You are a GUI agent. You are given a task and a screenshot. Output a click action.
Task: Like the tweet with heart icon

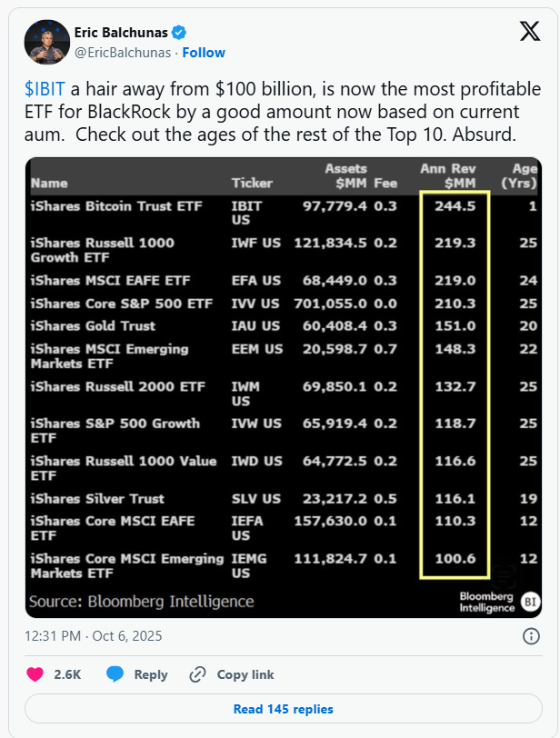click(x=35, y=674)
